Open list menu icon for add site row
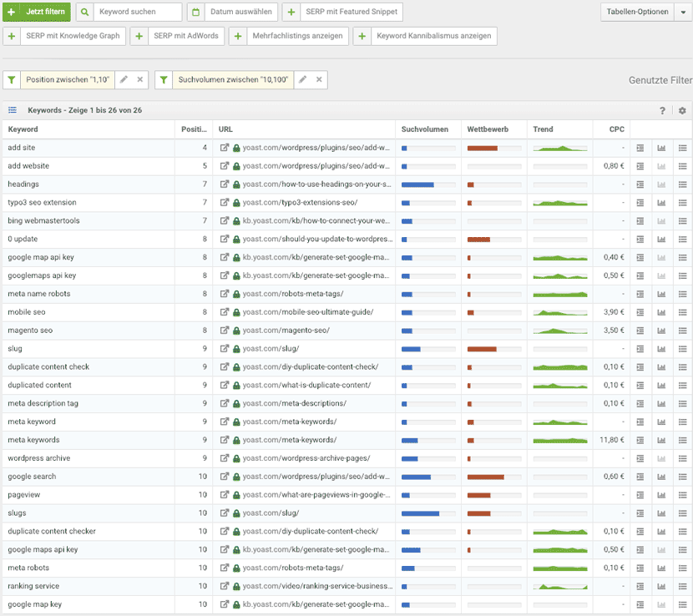This screenshot has height=616, width=693. 682,148
